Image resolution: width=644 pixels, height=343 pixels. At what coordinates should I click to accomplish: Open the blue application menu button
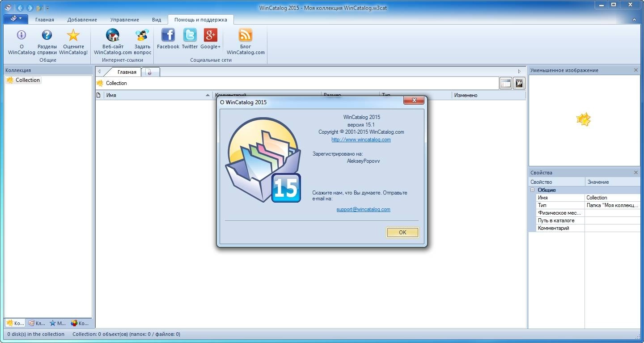[16, 19]
